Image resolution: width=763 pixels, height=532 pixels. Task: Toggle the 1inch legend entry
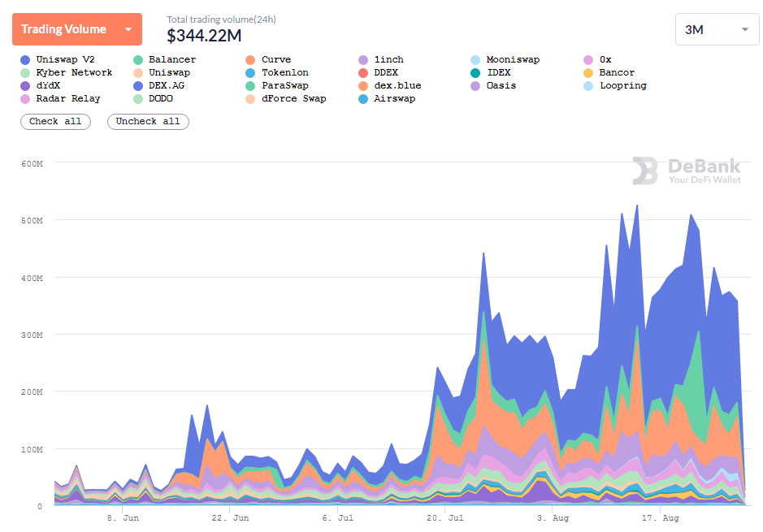(381, 60)
